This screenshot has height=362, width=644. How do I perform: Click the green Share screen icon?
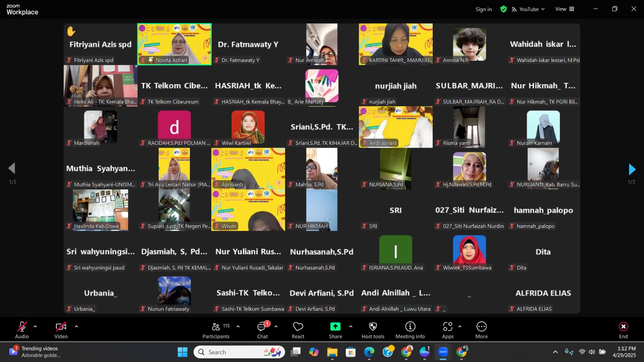click(335, 327)
